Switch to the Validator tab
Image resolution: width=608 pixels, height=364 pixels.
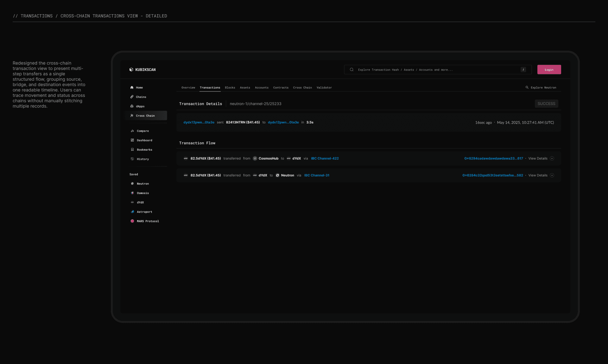tap(324, 88)
